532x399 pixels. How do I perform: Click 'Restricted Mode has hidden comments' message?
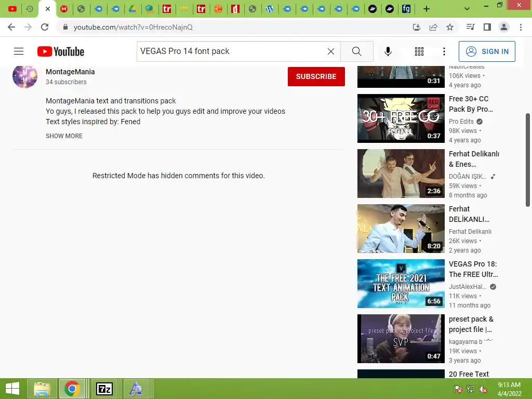[179, 176]
